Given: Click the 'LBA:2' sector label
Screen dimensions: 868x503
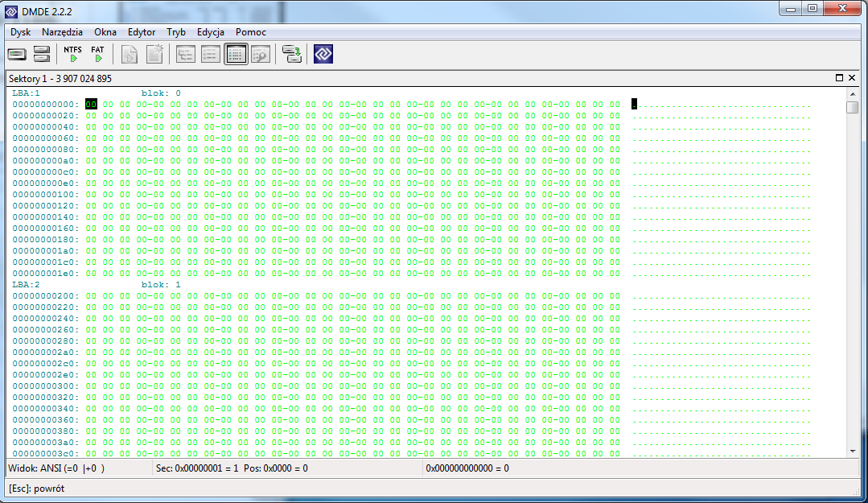Looking at the screenshot, I should coord(26,285).
